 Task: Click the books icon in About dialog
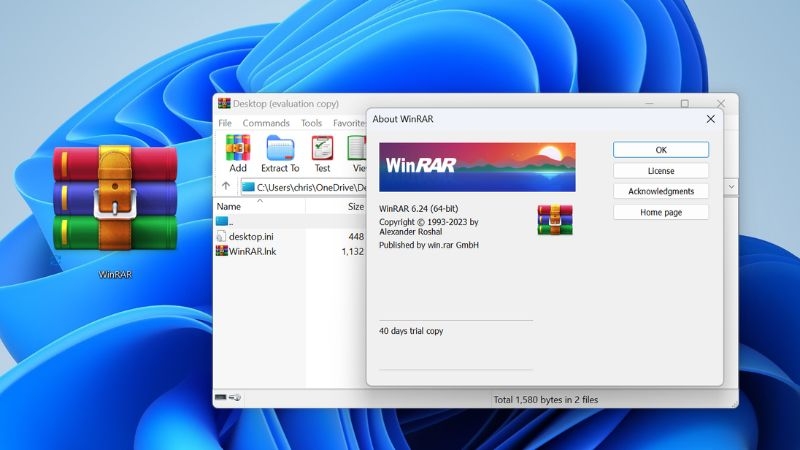pos(555,219)
